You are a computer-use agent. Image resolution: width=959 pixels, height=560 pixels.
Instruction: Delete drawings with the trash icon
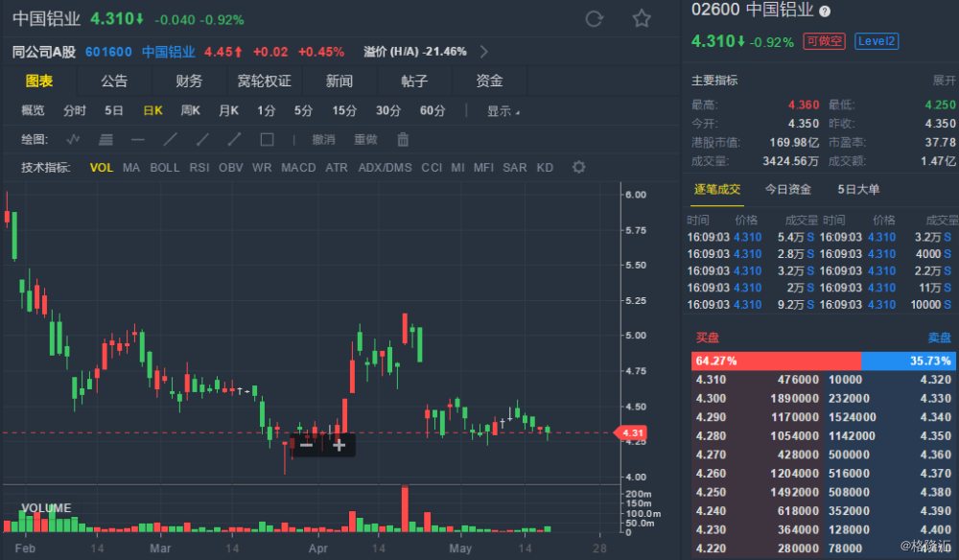point(403,139)
